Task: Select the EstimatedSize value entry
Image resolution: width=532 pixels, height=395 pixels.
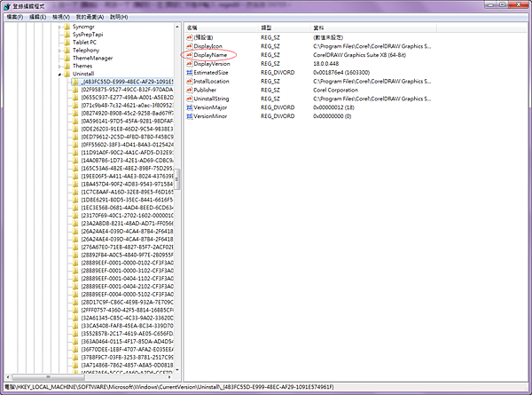Action: point(211,73)
